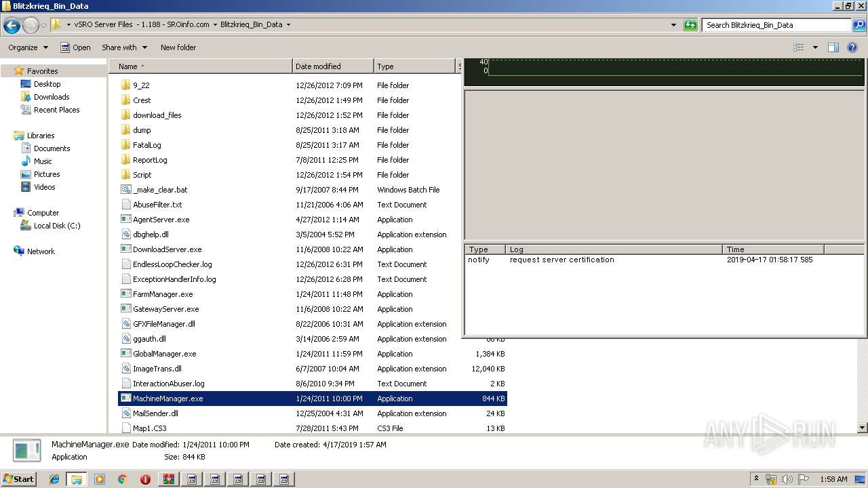The height and width of the screenshot is (488, 868).
Task: Select the MailSender.dll file
Action: pos(155,413)
